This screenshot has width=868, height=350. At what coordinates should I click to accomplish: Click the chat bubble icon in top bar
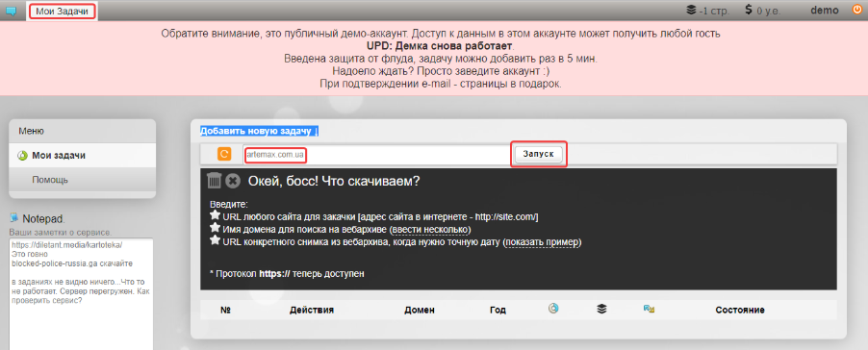11,11
